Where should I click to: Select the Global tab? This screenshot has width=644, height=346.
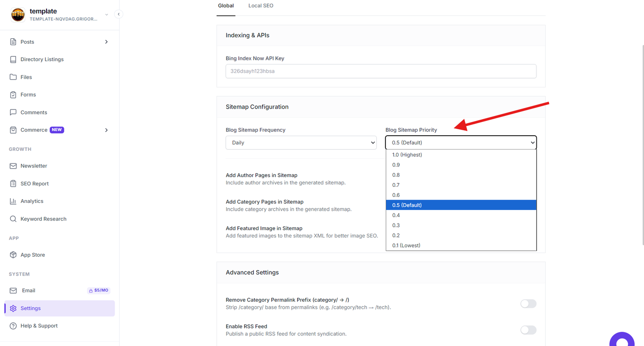[226, 6]
